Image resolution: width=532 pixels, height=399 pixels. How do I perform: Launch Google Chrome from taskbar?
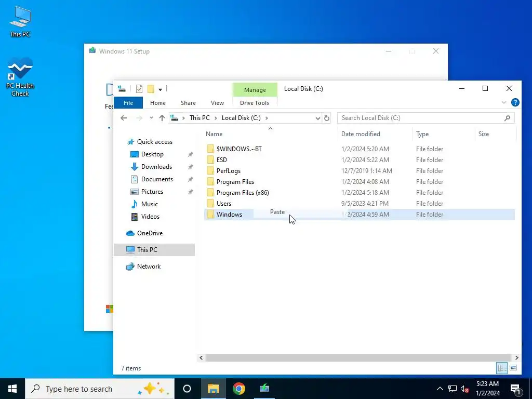click(239, 389)
